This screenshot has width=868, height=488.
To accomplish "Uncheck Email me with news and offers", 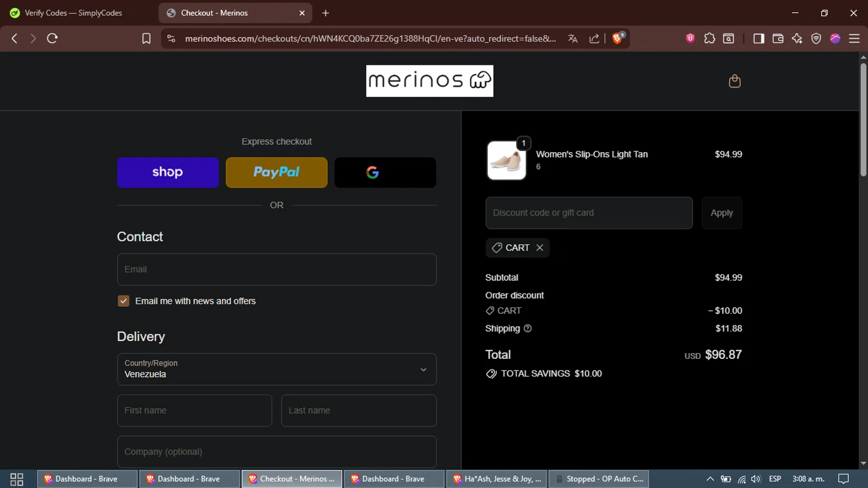I will coord(123,301).
